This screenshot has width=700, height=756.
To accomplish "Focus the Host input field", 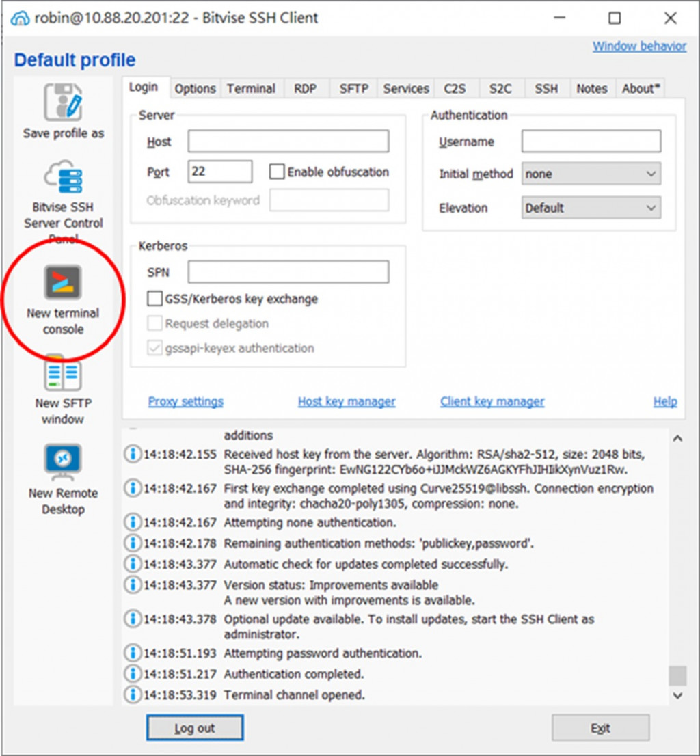I will click(x=288, y=141).
